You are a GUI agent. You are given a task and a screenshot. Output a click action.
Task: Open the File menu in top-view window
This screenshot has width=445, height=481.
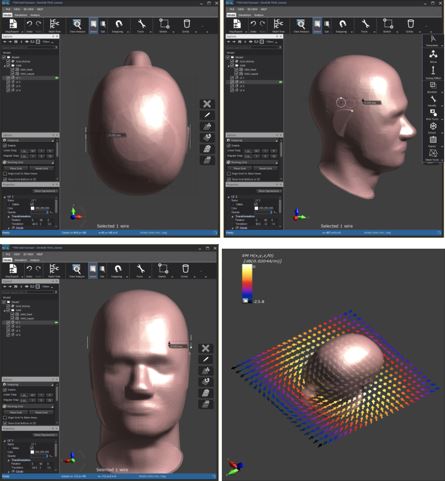click(8, 9)
